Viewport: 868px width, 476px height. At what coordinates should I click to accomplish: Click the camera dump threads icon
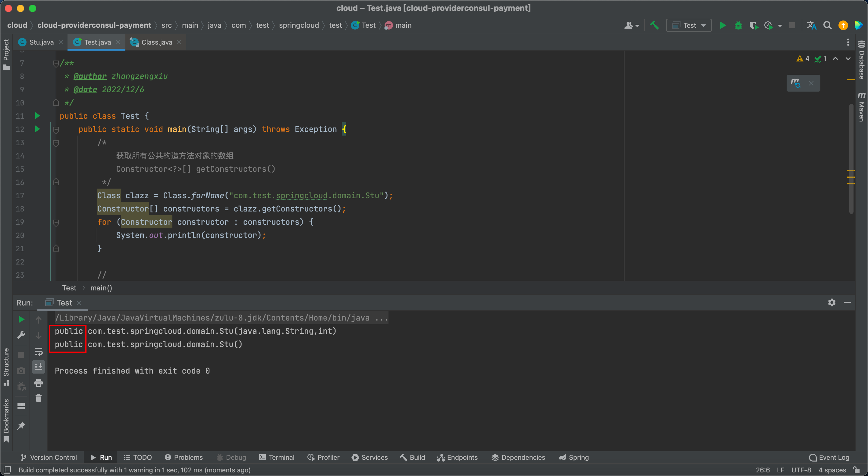click(21, 371)
